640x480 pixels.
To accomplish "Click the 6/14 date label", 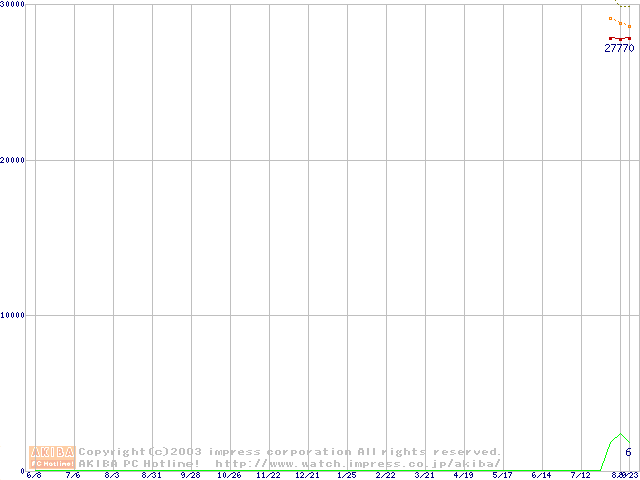I will pyautogui.click(x=541, y=476).
